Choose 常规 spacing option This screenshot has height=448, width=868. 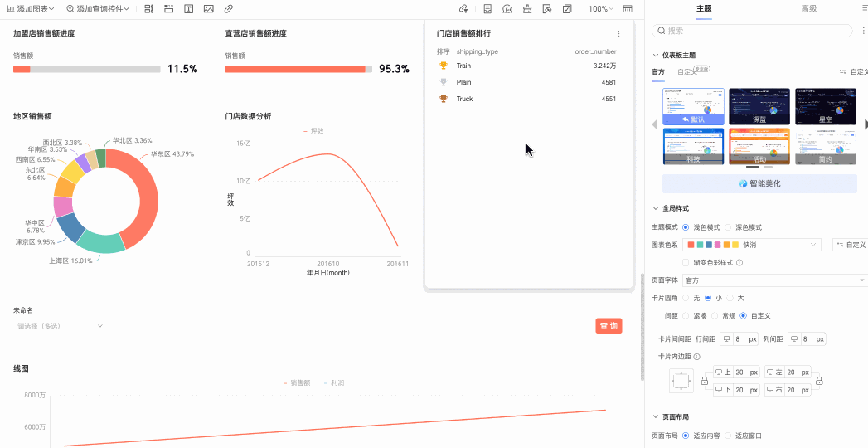tap(715, 316)
